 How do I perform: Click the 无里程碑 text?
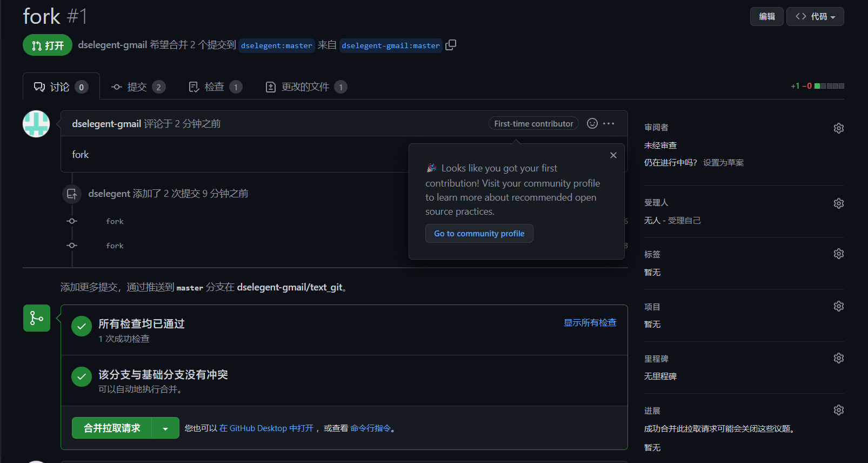660,376
